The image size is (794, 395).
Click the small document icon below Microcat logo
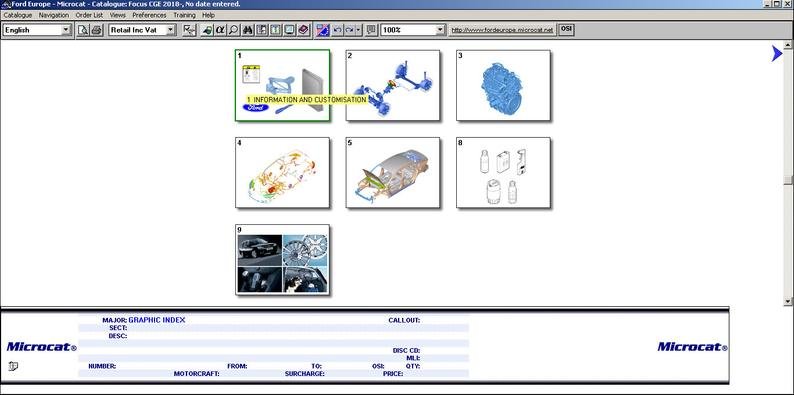point(13,366)
